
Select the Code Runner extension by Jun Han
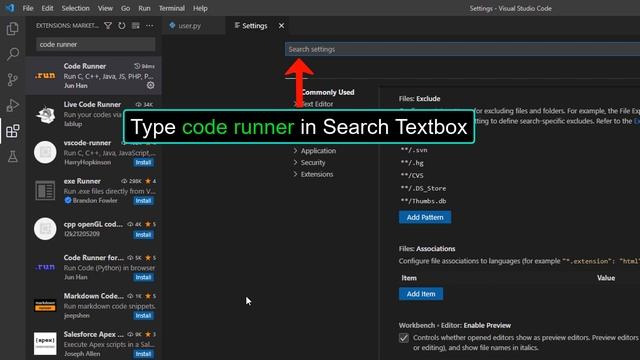pyautogui.click(x=93, y=76)
